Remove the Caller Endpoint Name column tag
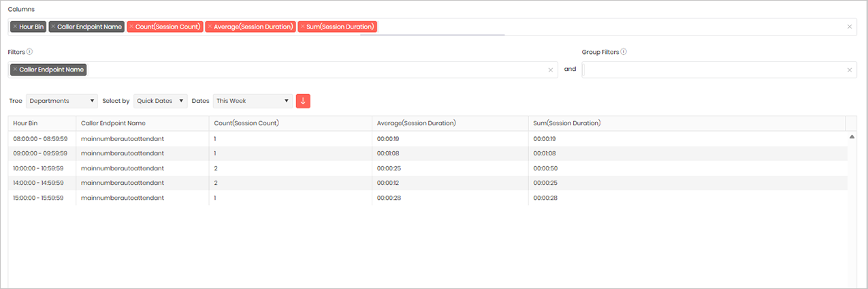The image size is (868, 289). click(53, 27)
